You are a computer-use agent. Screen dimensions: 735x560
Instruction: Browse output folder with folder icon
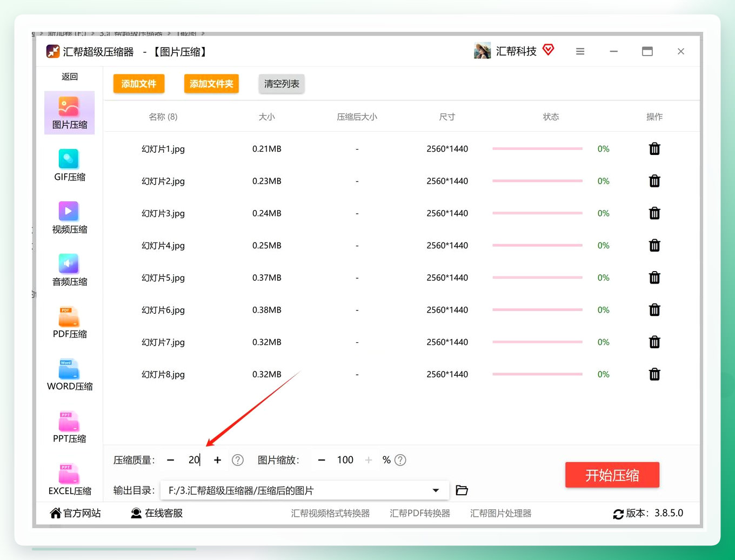click(462, 490)
